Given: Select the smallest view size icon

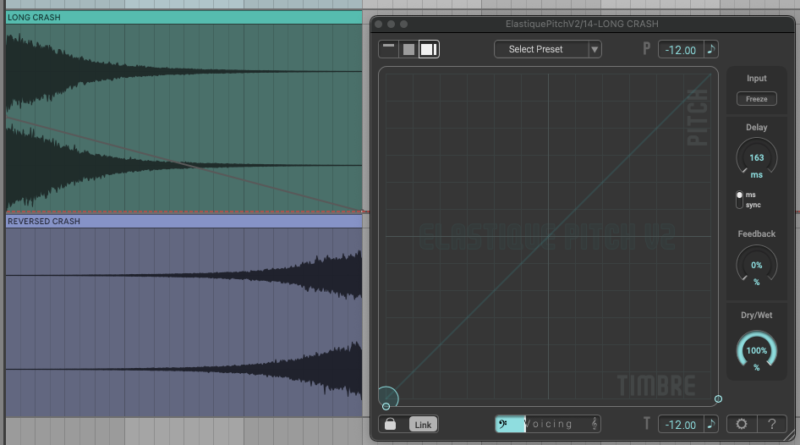Looking at the screenshot, I should 388,49.
